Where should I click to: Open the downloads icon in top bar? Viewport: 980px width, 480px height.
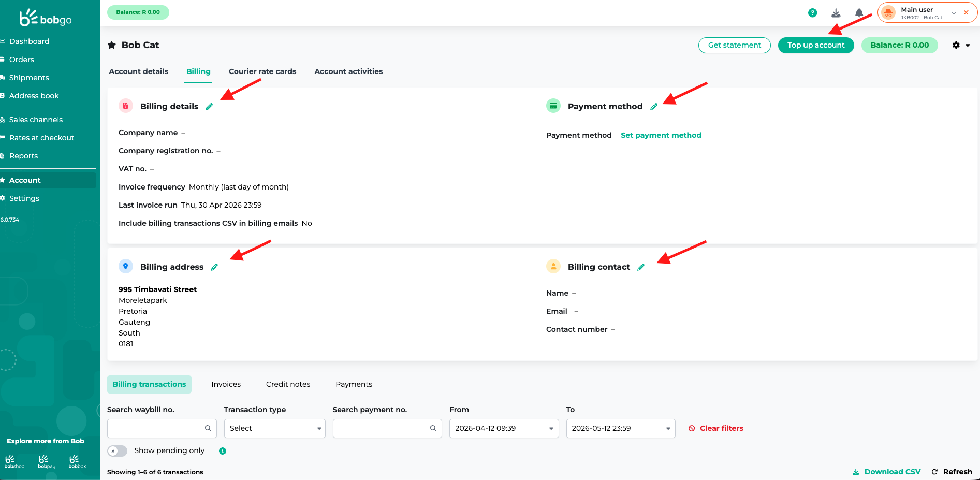coord(836,13)
